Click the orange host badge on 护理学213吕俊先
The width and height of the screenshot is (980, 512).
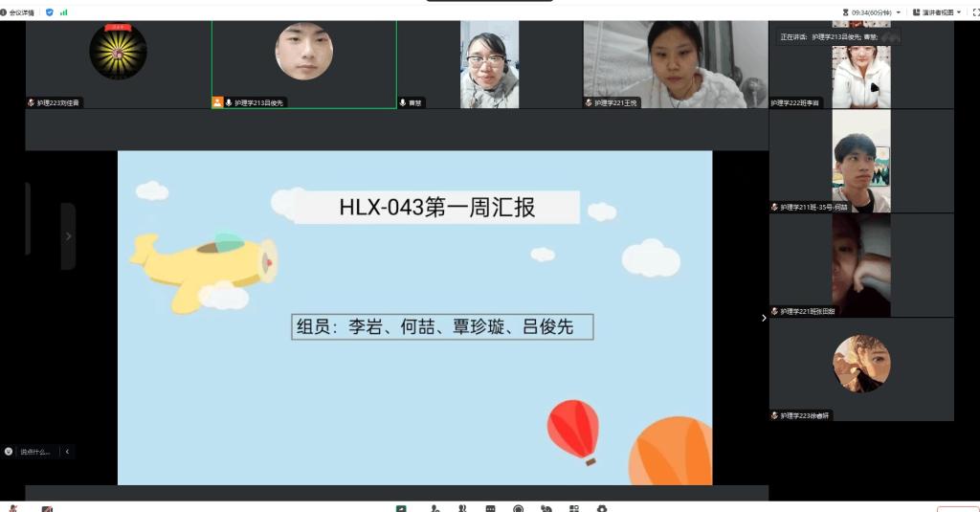[217, 102]
